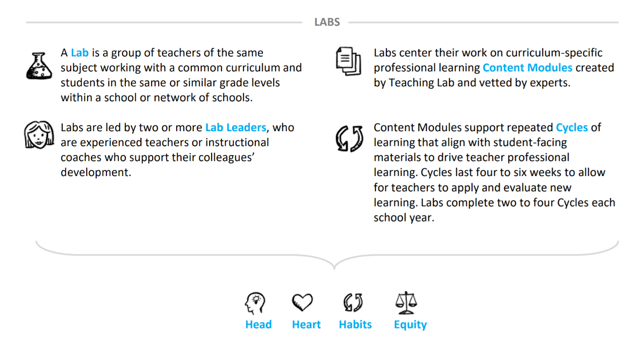Open the blue Lab link
644x342 pixels.
pyautogui.click(x=80, y=53)
